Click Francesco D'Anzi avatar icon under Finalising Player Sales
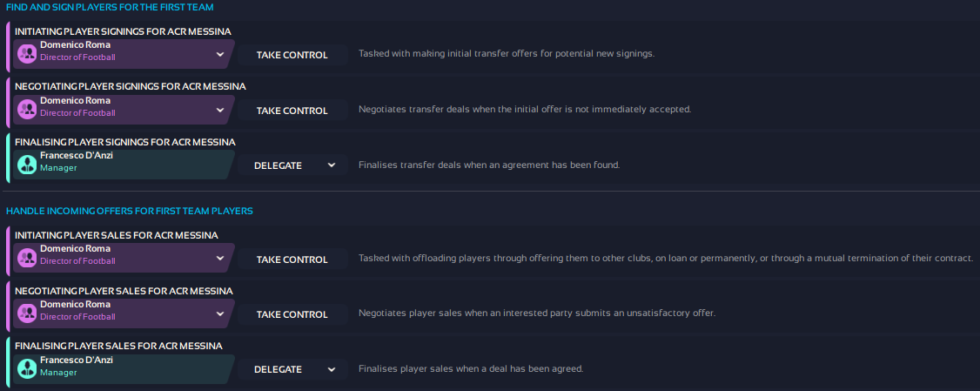Viewport: 980px width, 391px height. click(x=27, y=368)
